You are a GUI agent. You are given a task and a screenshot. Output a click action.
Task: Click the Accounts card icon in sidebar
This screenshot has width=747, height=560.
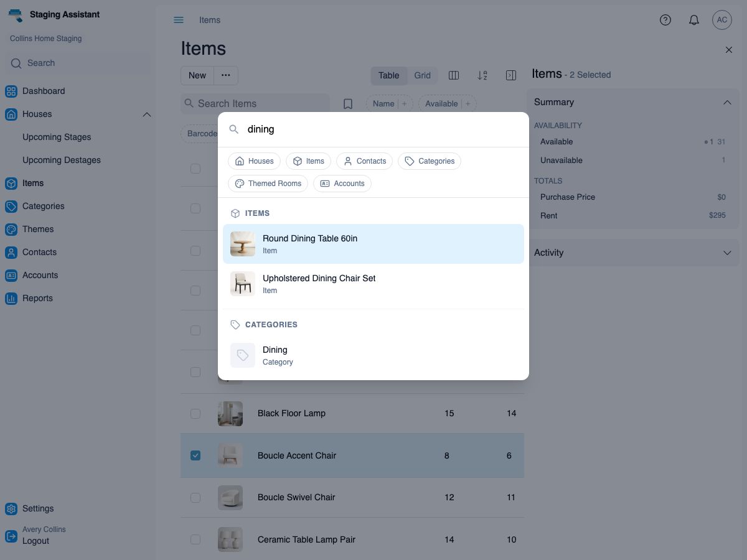(11, 276)
